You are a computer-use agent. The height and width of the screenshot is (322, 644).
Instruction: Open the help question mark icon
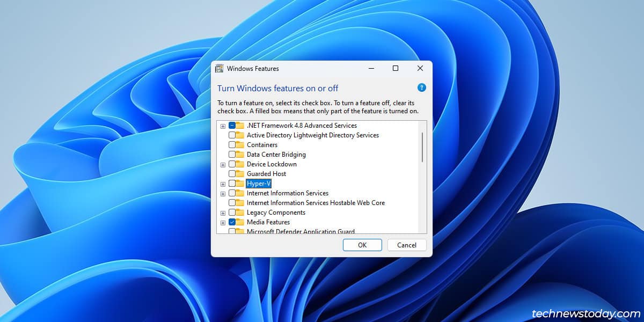(x=421, y=87)
